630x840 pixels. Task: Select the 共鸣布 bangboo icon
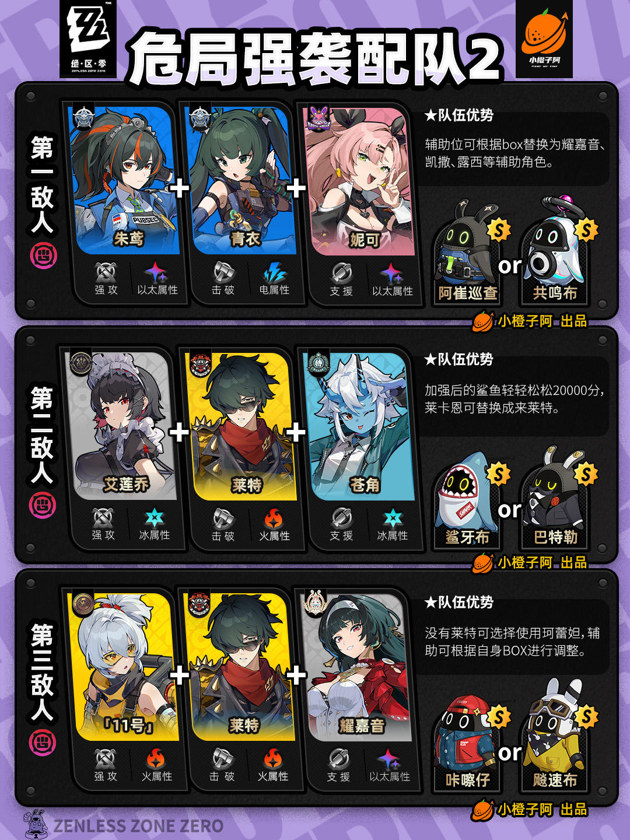click(x=555, y=251)
